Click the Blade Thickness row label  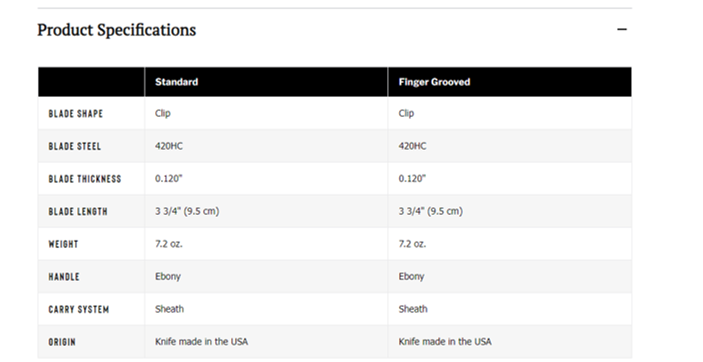point(85,179)
